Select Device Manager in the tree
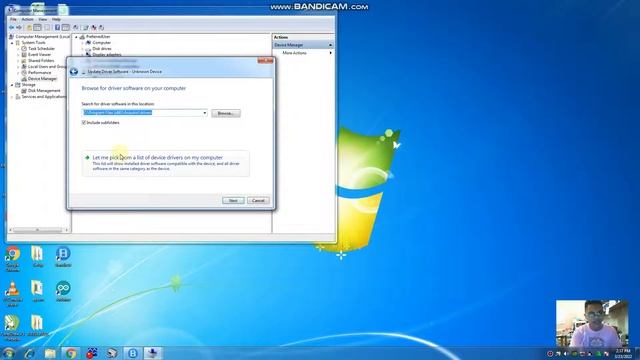Viewport: 640px width, 360px height. tap(42, 78)
